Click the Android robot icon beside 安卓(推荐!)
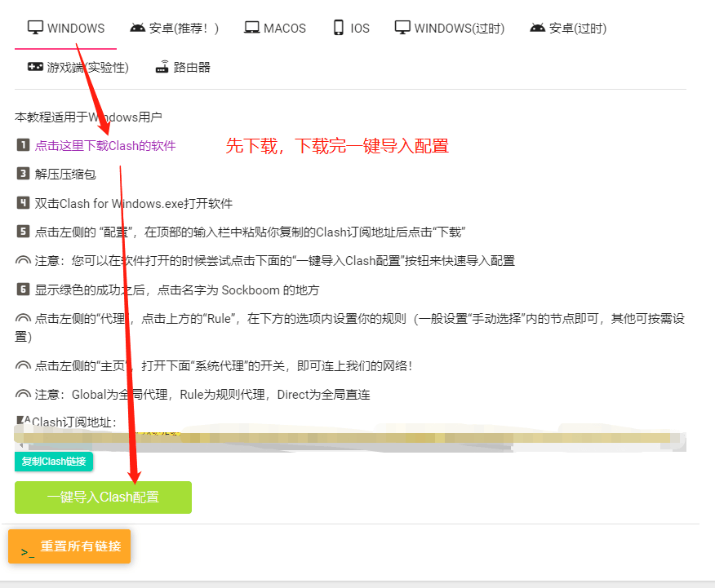Image resolution: width=715 pixels, height=588 pixels. click(x=137, y=28)
